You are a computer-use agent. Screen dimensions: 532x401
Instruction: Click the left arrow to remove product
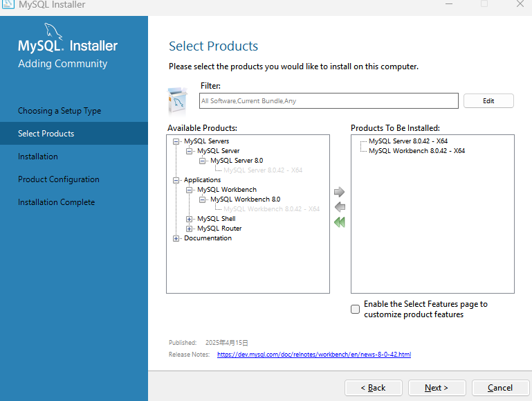click(x=340, y=207)
